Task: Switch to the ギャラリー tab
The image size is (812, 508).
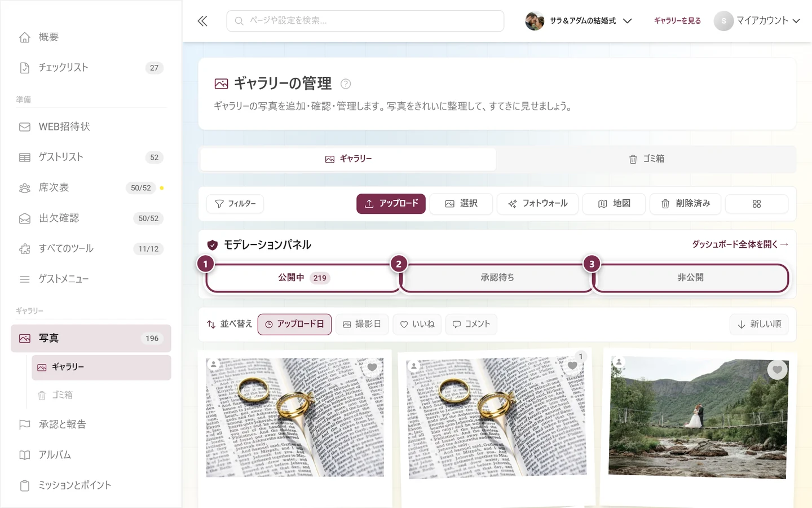Action: pyautogui.click(x=348, y=159)
